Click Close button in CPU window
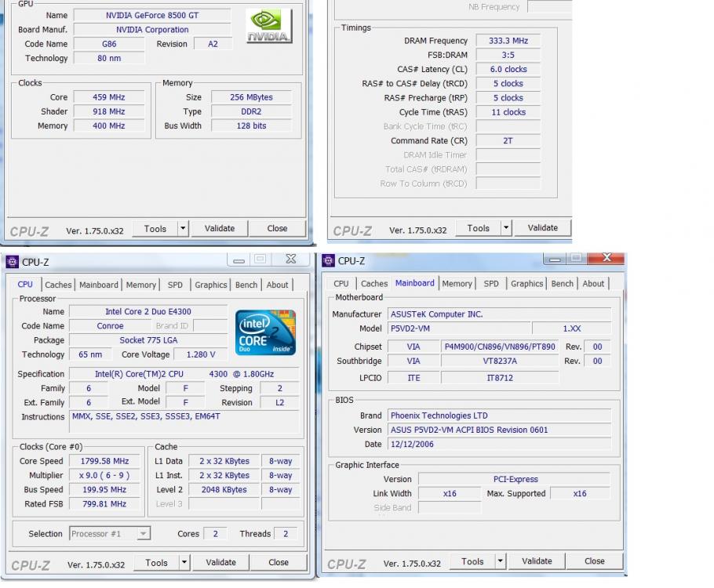 pyautogui.click(x=279, y=562)
